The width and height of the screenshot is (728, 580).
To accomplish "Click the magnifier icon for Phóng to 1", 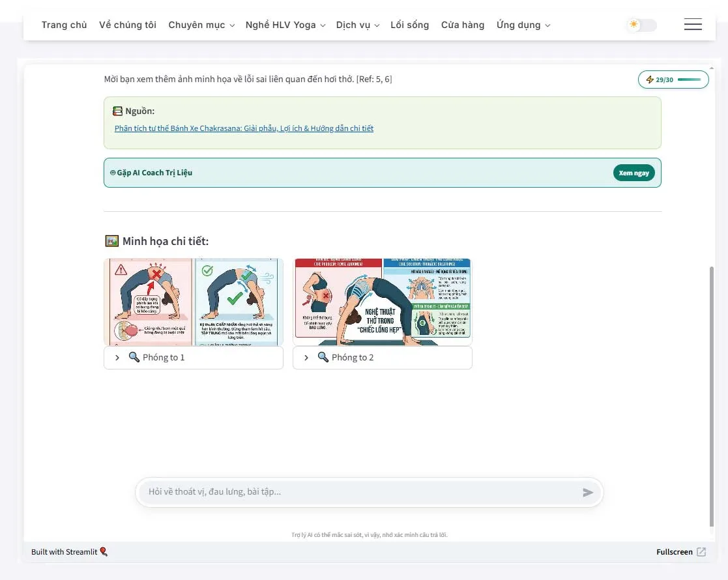I will (134, 357).
